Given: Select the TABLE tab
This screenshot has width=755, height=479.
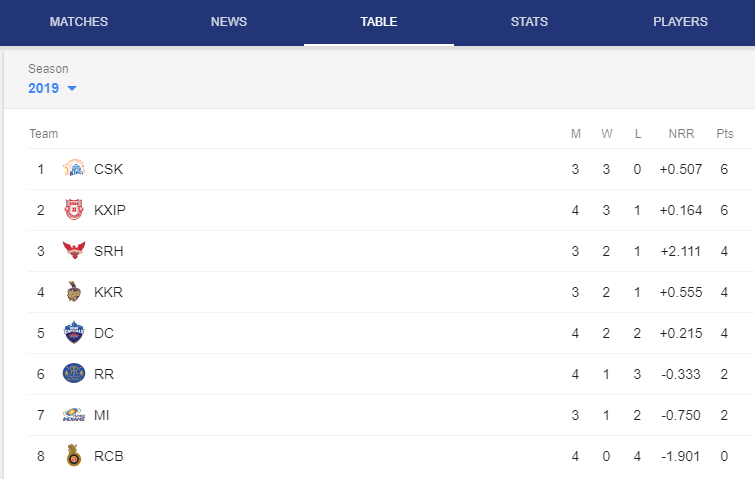Looking at the screenshot, I should tap(379, 22).
